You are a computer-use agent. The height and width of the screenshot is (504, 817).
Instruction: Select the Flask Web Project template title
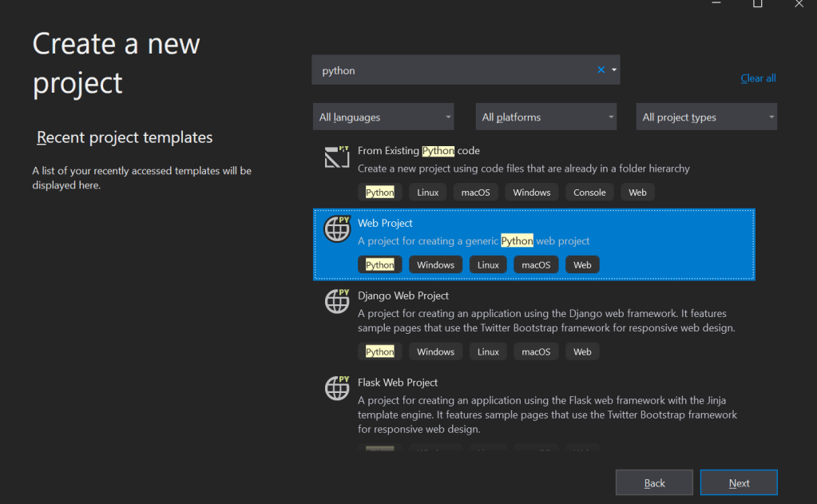[x=398, y=383]
